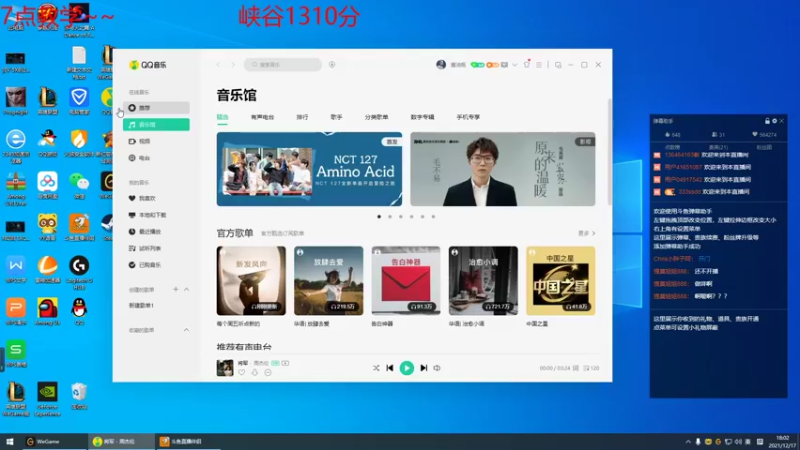Switch to 手机专享 tab
The image size is (800, 450).
tap(468, 117)
